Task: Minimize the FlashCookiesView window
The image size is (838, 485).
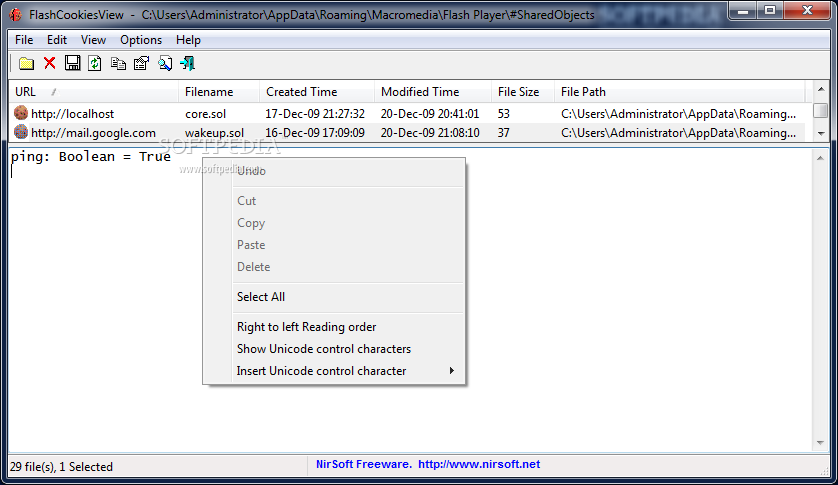Action: [x=742, y=10]
